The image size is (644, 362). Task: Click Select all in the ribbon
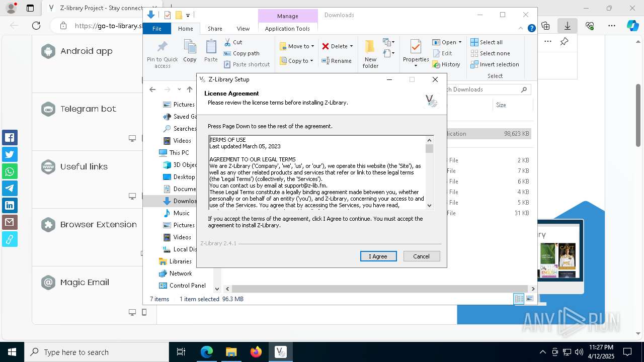(x=487, y=42)
